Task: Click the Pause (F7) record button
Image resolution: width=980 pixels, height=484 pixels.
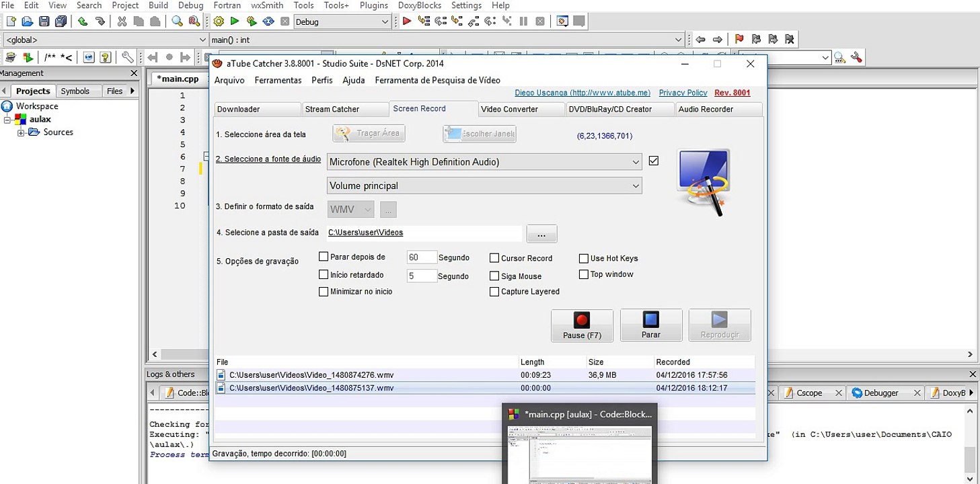Action: pos(582,325)
